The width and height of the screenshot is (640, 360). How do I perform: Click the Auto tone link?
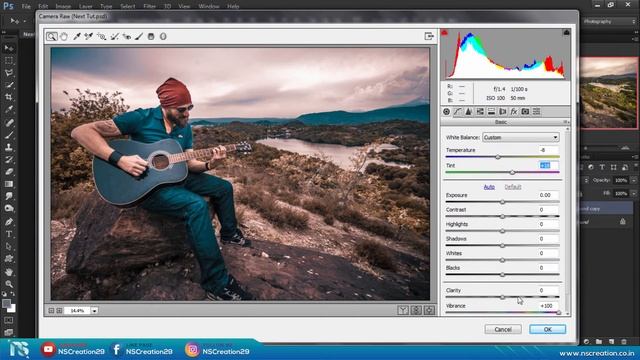pyautogui.click(x=489, y=187)
